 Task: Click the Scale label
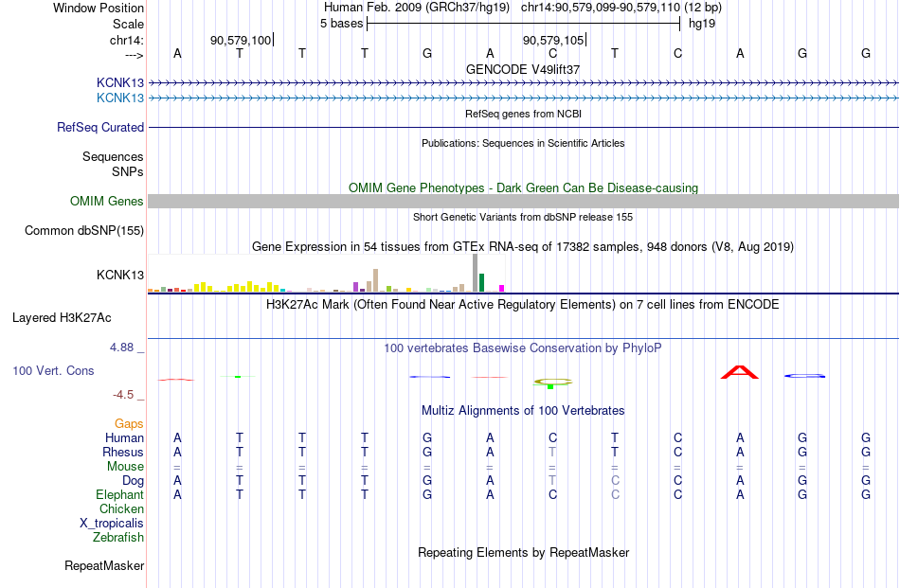coord(128,24)
